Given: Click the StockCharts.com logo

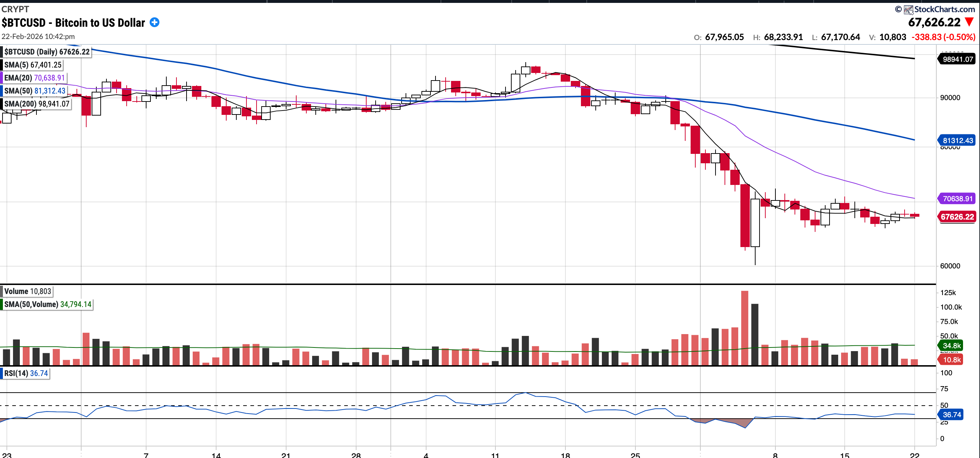Looking at the screenshot, I should [x=939, y=9].
